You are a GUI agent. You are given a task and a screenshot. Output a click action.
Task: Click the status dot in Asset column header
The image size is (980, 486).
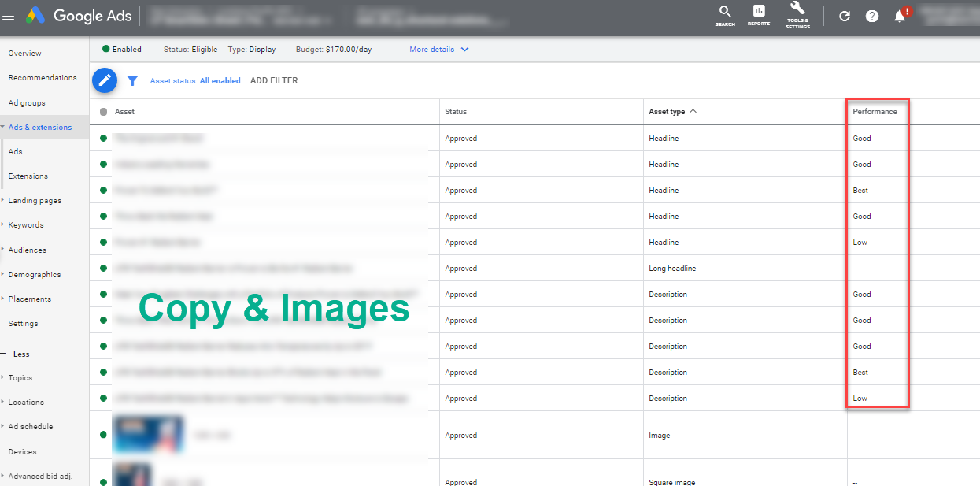pos(103,112)
